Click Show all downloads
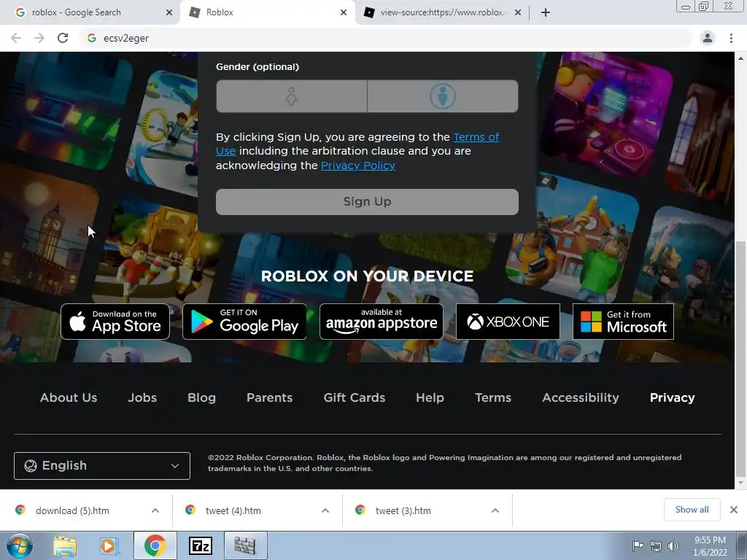This screenshot has height=560, width=747. coord(692,510)
